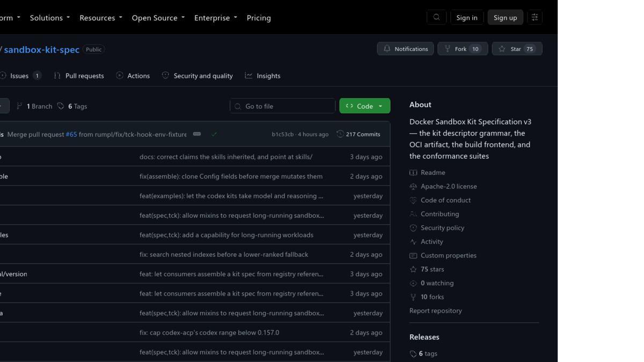Expand the Resources menu
This screenshot has height=362, width=644.
pyautogui.click(x=101, y=18)
